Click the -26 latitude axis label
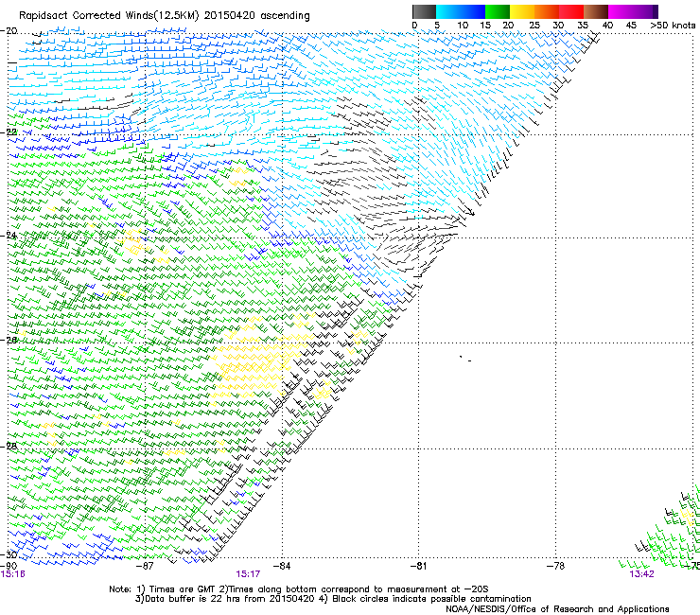The image size is (700, 615). click(9, 341)
